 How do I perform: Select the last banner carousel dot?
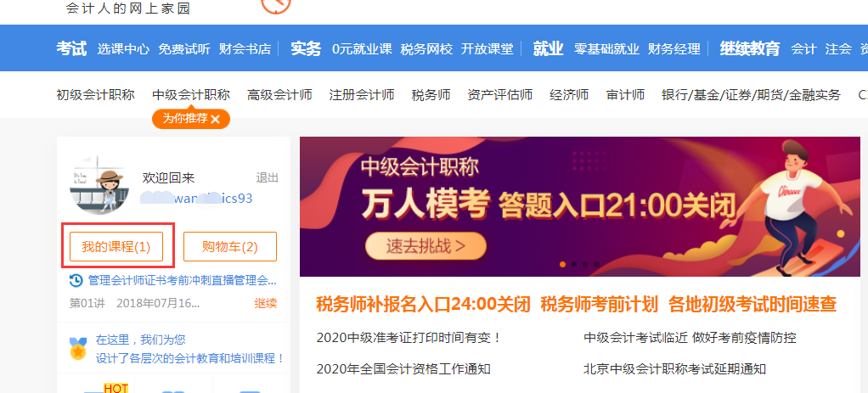click(x=597, y=265)
